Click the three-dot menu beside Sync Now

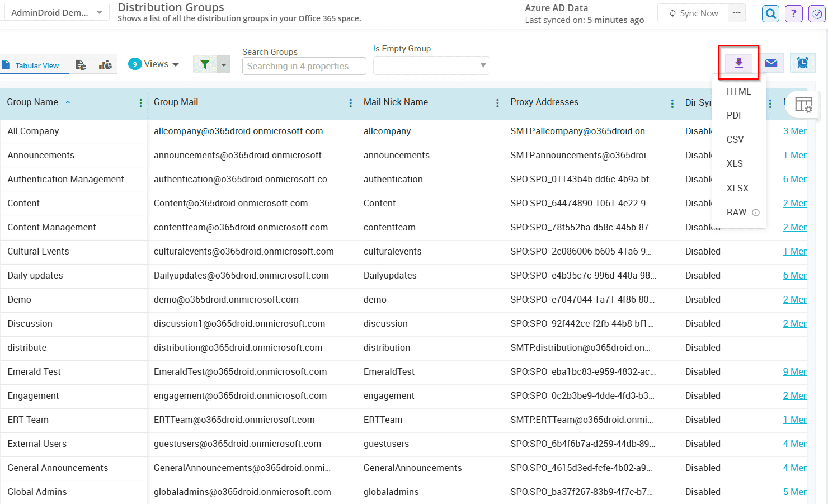point(736,12)
